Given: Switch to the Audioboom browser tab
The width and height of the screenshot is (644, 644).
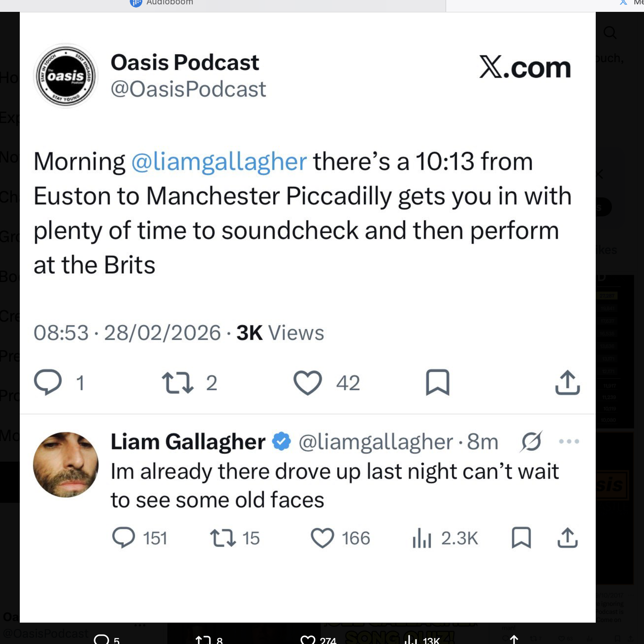Looking at the screenshot, I should 163,3.
